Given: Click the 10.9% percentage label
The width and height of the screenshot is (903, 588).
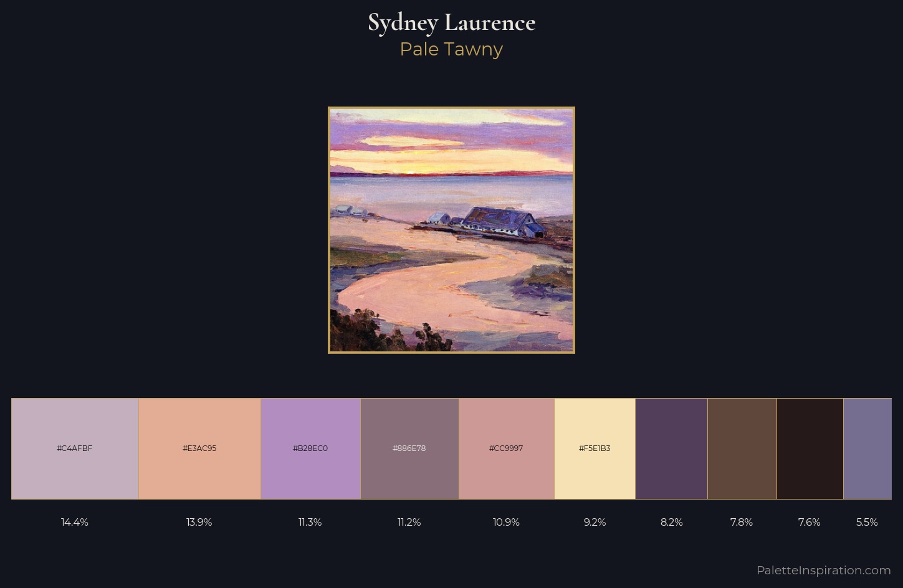Looking at the screenshot, I should [507, 522].
